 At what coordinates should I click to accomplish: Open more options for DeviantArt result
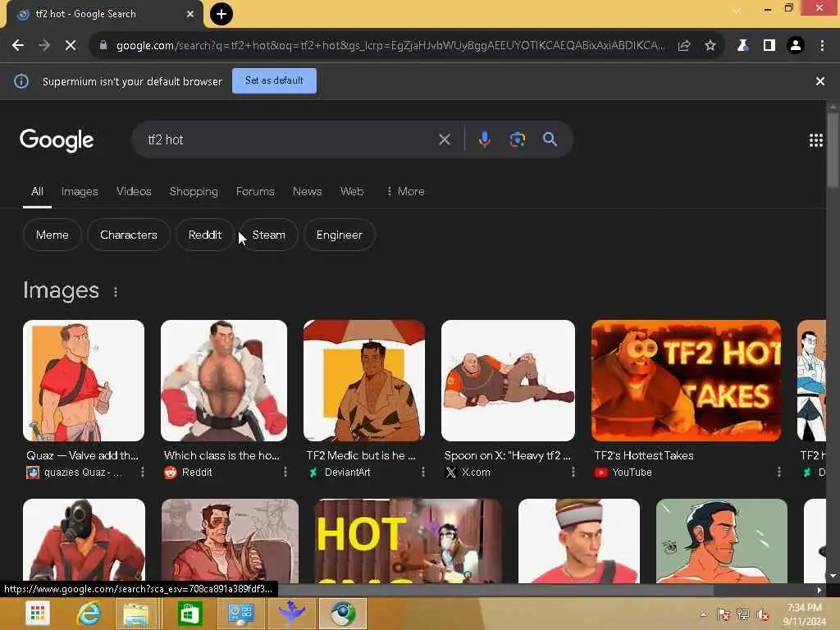click(x=423, y=472)
